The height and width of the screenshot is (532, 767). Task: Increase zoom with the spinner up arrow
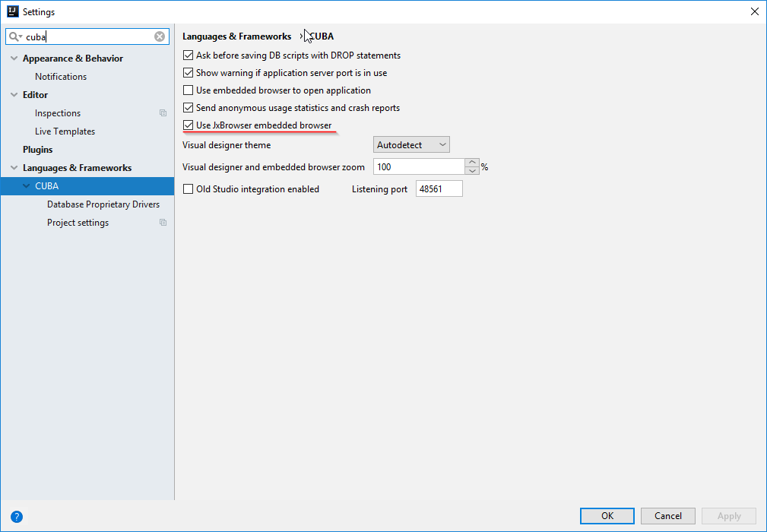coord(472,163)
